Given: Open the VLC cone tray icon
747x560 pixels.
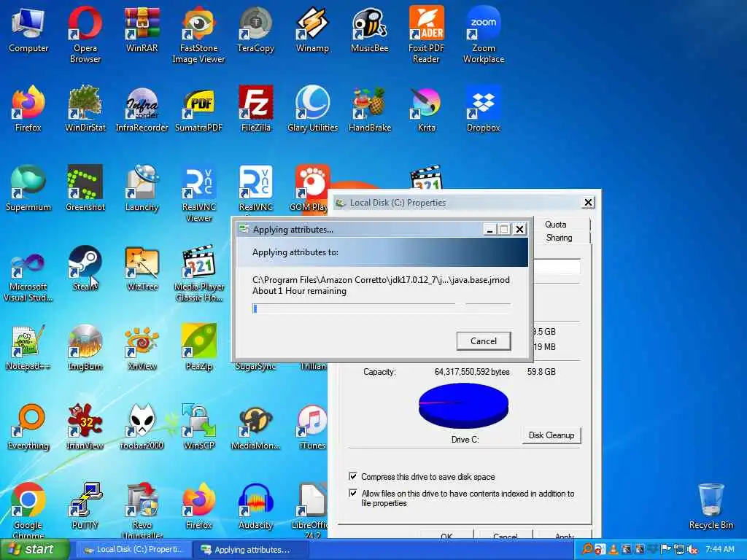Looking at the screenshot, I should pyautogui.click(x=613, y=549).
